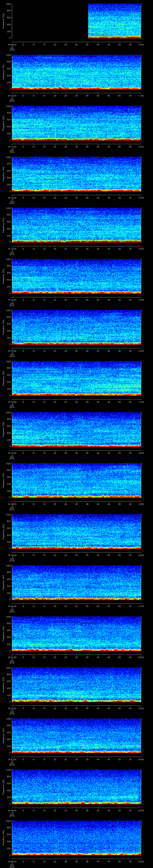
Task: Select the 16:13:00 time axis label
Action: click(x=12, y=249)
